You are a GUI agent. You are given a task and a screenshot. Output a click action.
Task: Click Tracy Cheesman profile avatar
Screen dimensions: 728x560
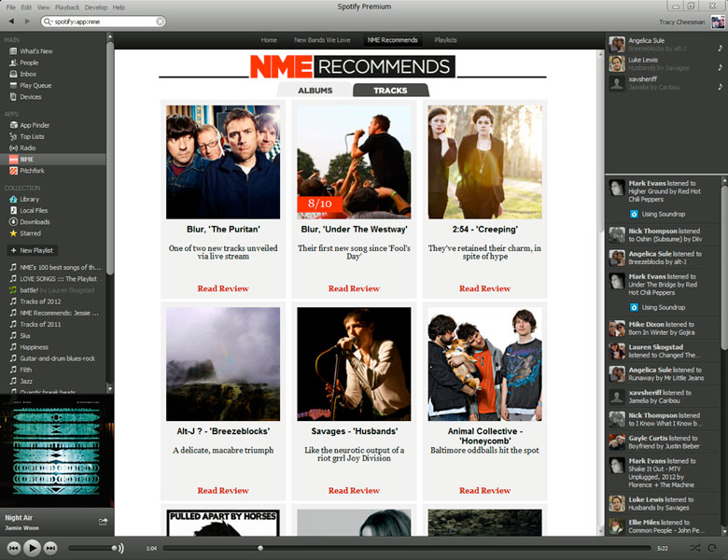(x=718, y=21)
